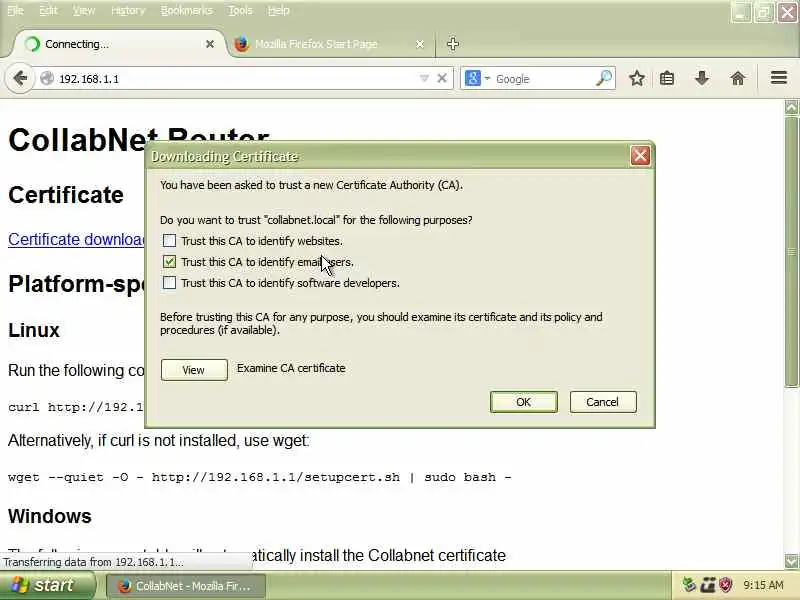Click the Downloading Certificate dialog title bar
Screen dimensions: 800x600
[x=388, y=156]
